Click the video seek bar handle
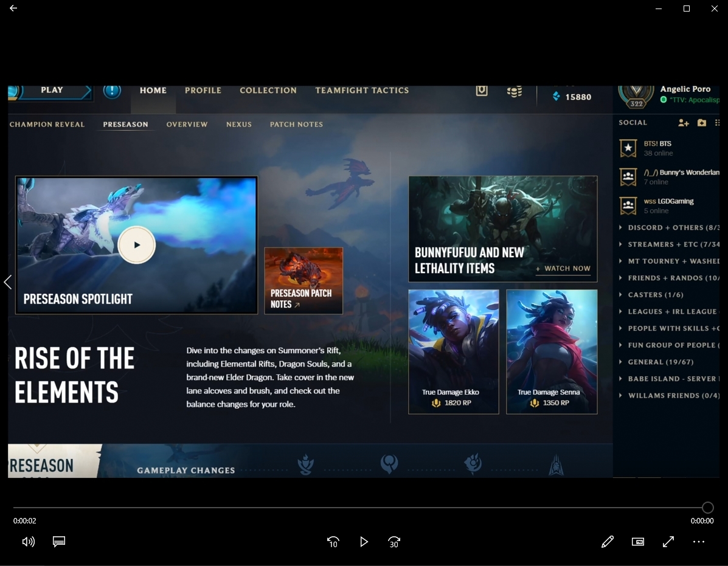The image size is (728, 566). [707, 508]
